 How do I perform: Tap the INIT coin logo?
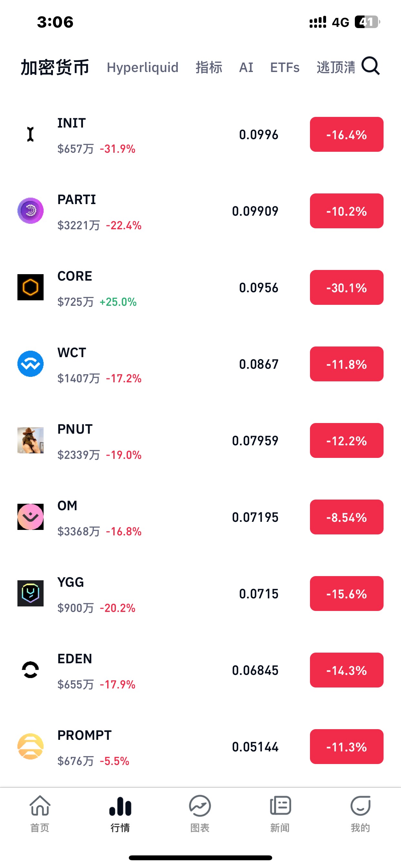coord(30,134)
